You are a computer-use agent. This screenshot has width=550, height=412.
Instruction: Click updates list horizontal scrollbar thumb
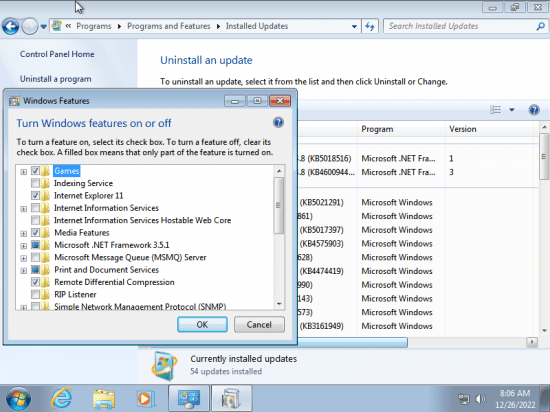[352, 342]
